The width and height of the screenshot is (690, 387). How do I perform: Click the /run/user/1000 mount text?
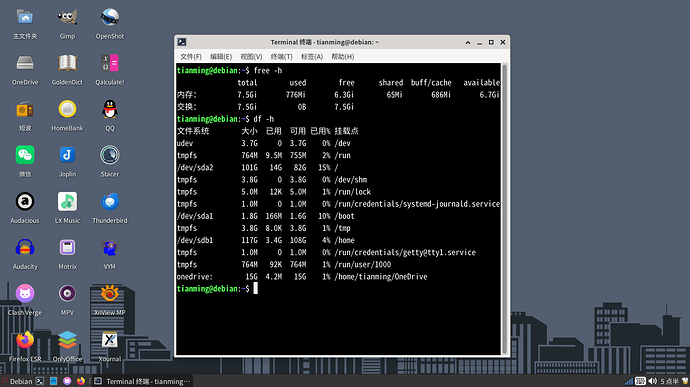363,265
